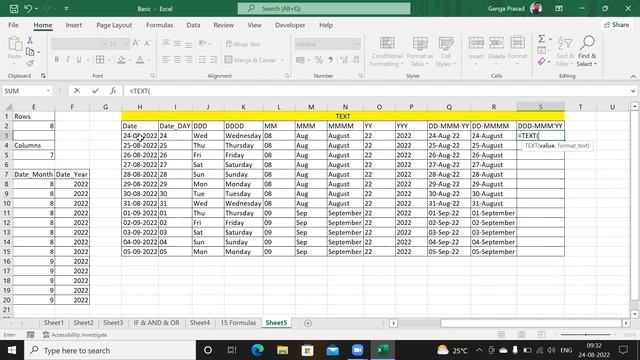Viewport: 640px width, 360px height.
Task: Click the Borders icon
Action: pyautogui.click(x=100, y=60)
